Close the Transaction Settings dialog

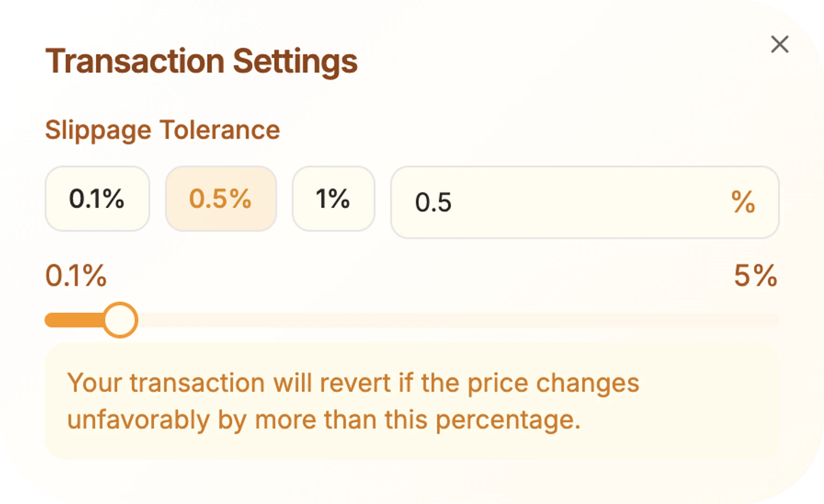pyautogui.click(x=779, y=45)
